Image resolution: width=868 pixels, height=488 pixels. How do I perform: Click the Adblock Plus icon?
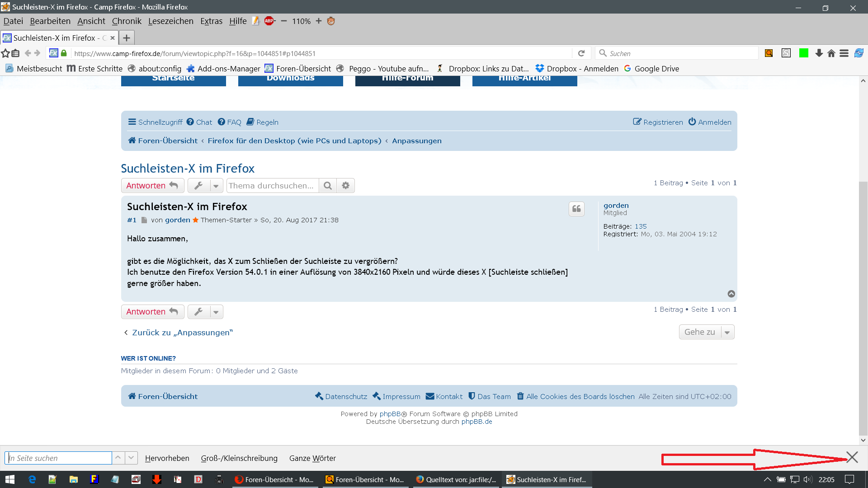(269, 21)
